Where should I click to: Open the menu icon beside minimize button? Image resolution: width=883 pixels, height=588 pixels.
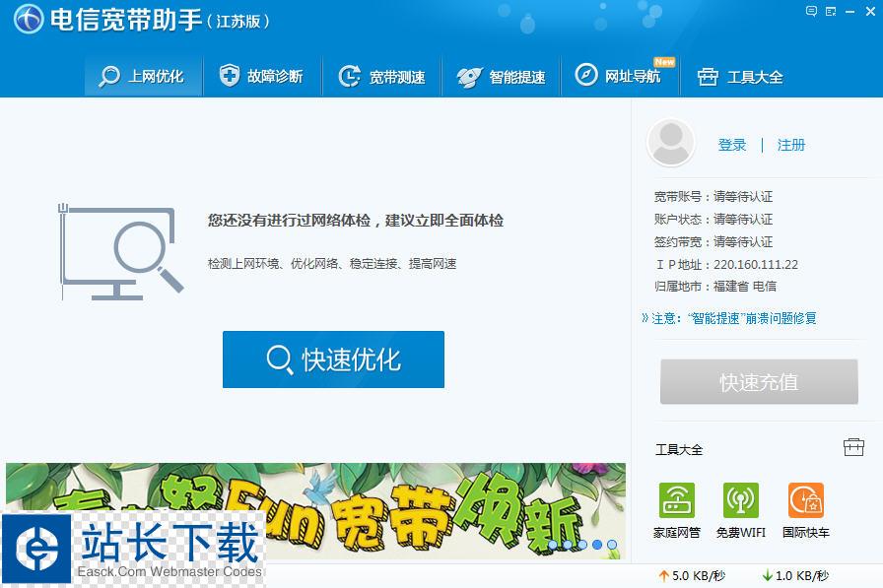(831, 11)
